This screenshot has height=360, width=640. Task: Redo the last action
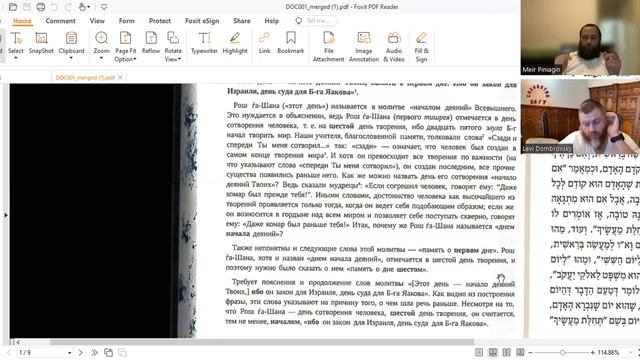click(68, 7)
